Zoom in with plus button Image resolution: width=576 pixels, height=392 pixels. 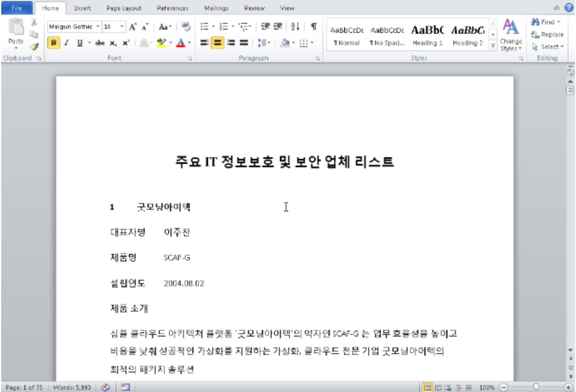(x=568, y=387)
